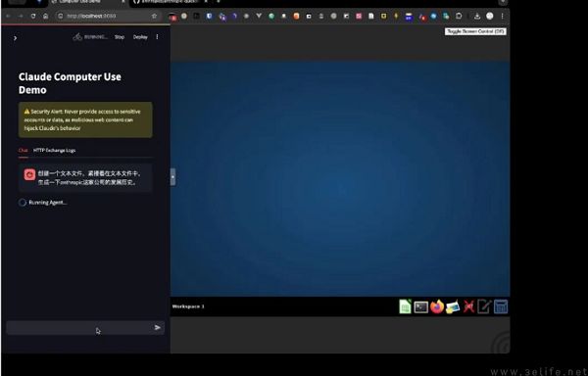
Task: Bookmark the page with star icon
Action: 154,16
